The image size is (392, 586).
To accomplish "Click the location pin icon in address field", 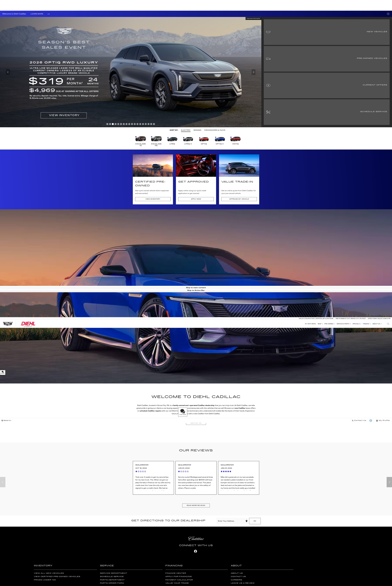I will pyautogui.click(x=246, y=521).
